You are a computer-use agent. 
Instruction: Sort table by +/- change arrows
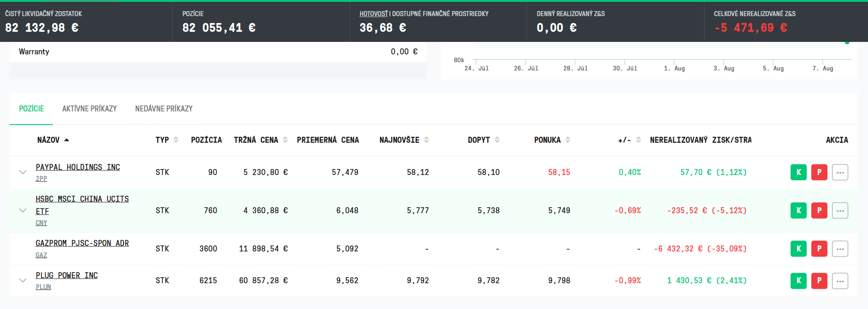pos(638,140)
